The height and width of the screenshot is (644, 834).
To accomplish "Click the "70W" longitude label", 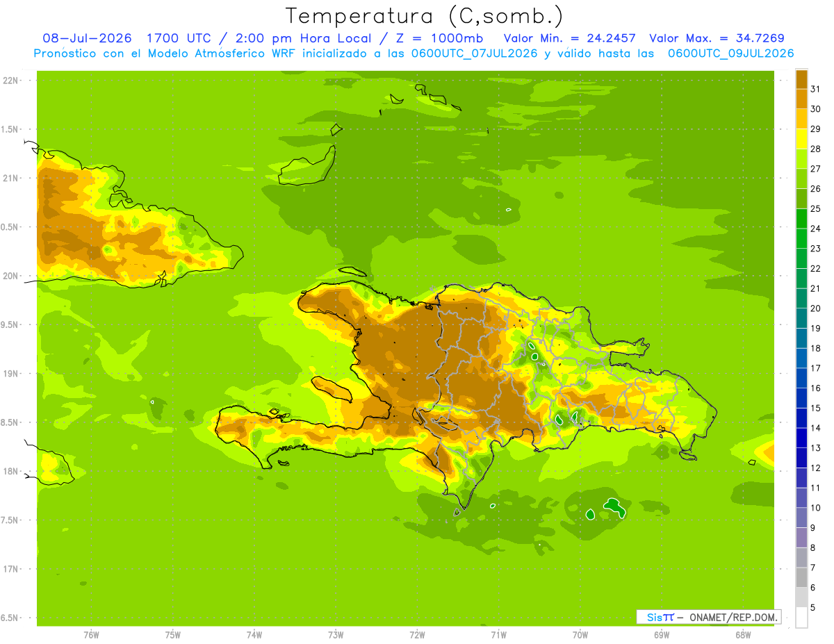I will [580, 634].
